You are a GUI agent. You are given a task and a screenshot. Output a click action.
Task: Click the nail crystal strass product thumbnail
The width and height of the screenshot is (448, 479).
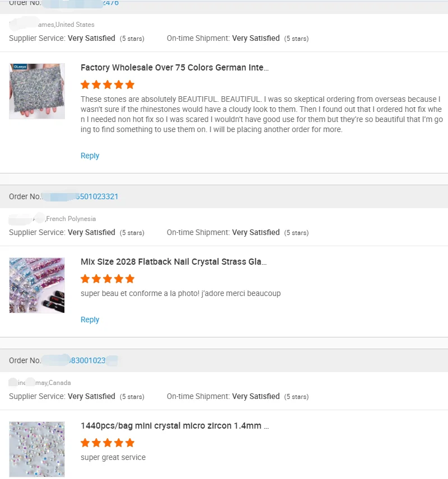click(x=37, y=285)
